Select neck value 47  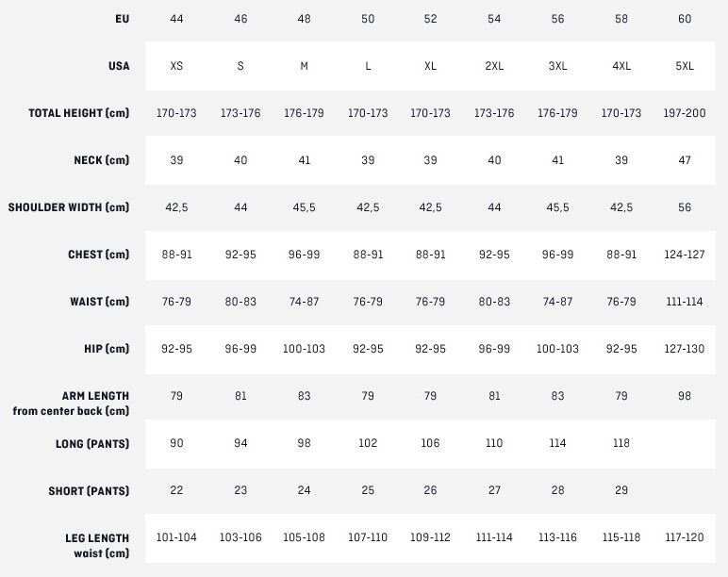(x=685, y=160)
